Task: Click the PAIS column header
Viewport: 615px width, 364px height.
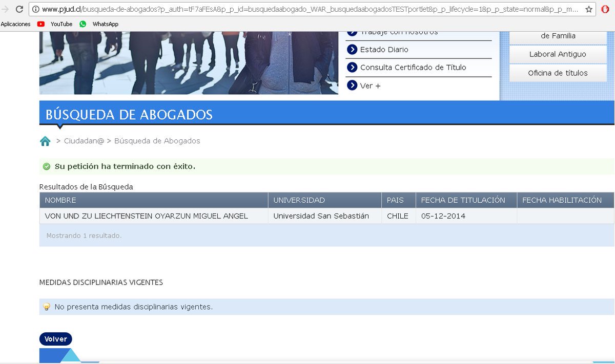Action: [x=398, y=200]
